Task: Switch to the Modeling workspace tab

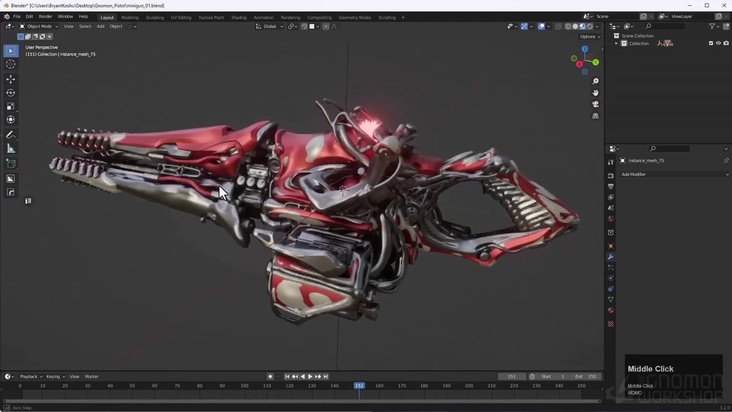Action: (x=130, y=17)
